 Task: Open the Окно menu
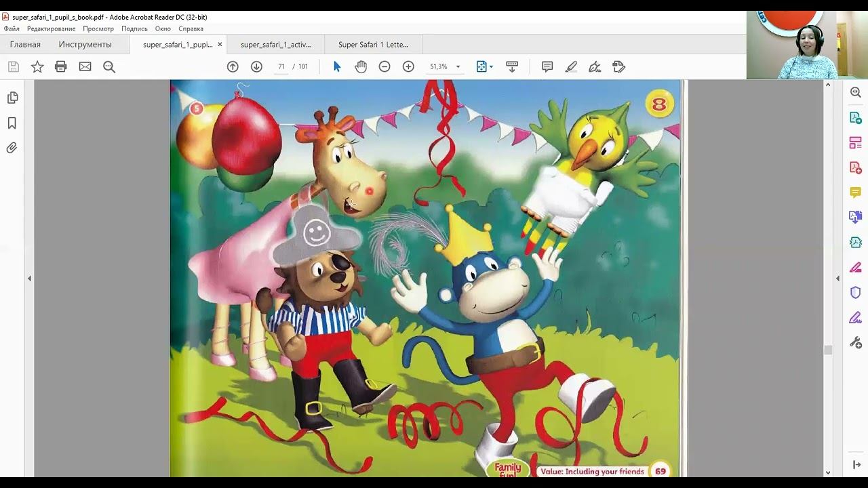click(x=163, y=28)
